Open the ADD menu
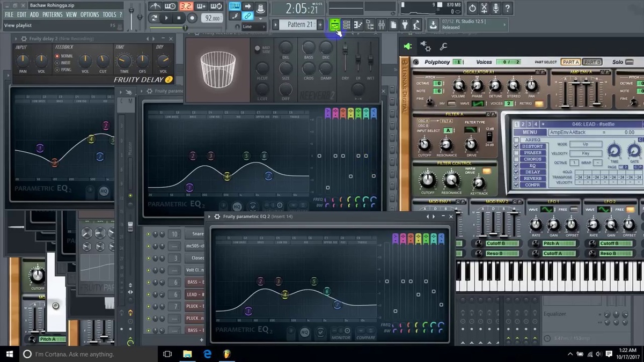This screenshot has height=362, width=644. pyautogui.click(x=34, y=14)
